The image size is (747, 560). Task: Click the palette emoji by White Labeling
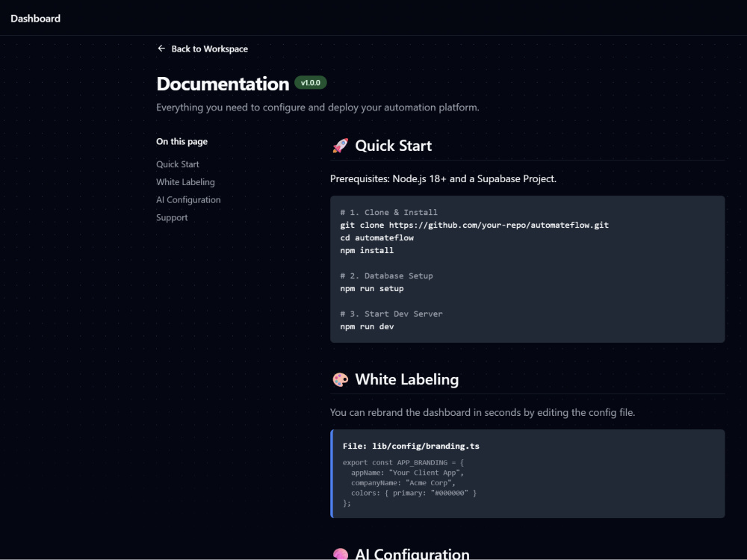click(340, 379)
